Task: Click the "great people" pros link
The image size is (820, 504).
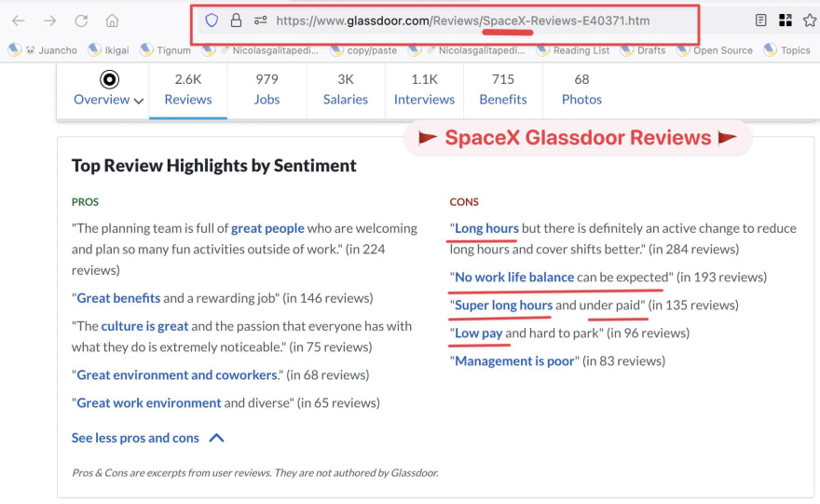Action: [267, 228]
